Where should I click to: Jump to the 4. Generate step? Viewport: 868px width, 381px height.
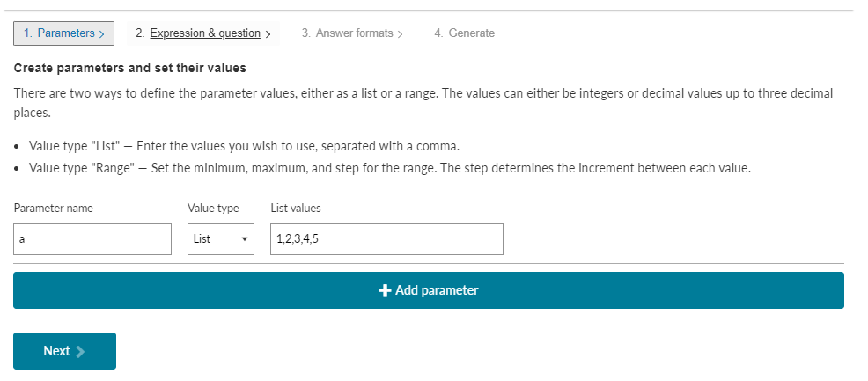coord(464,33)
